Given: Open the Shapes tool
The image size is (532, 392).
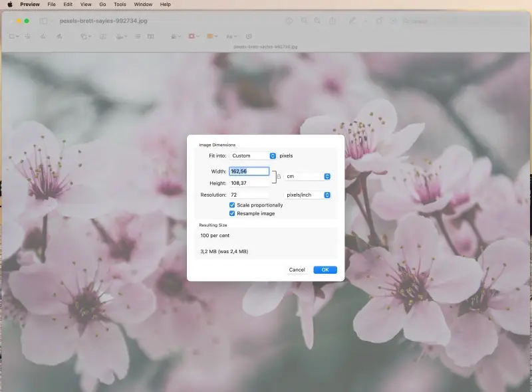Looking at the screenshot, I should pyautogui.click(x=84, y=37).
